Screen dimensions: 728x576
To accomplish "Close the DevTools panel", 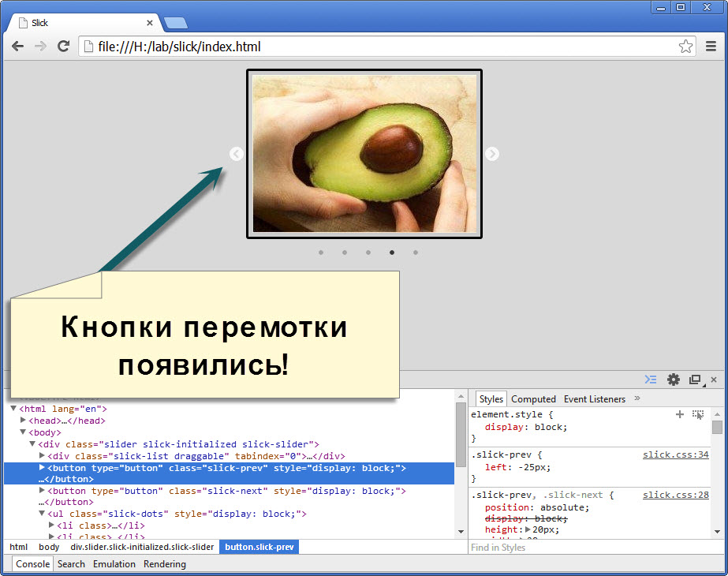I will point(714,380).
